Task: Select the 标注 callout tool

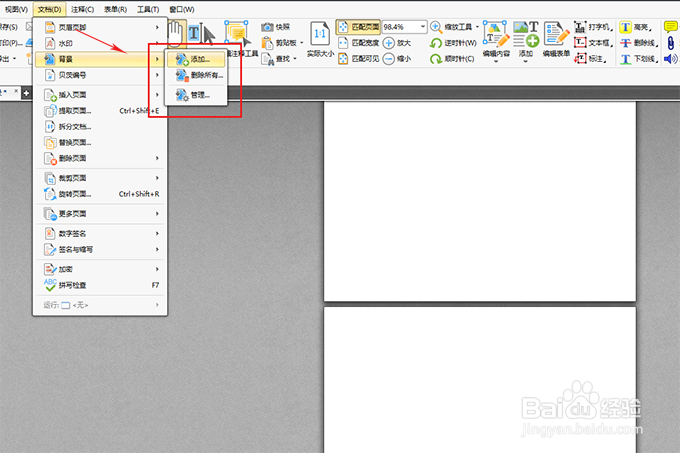Action: click(x=591, y=59)
